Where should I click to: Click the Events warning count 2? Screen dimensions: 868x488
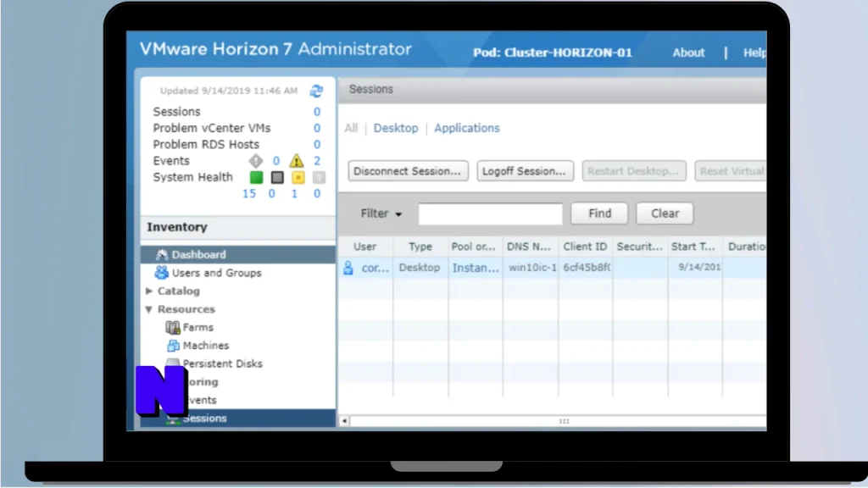coord(317,161)
